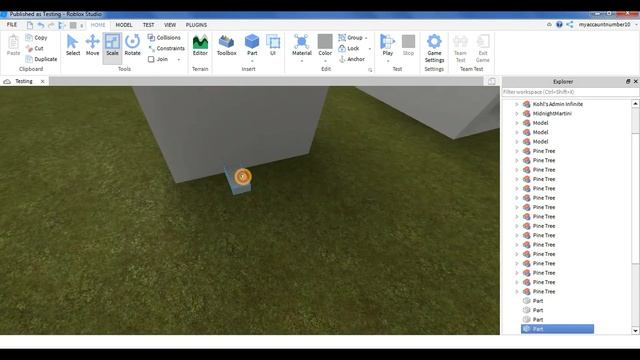Switch to the PLUGINS tab
The image size is (640, 360).
pyautogui.click(x=196, y=25)
